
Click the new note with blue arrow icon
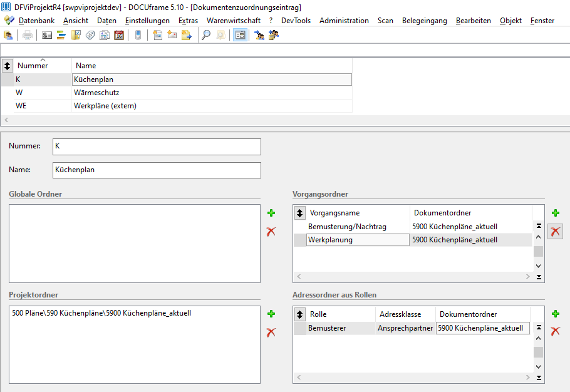187,35
